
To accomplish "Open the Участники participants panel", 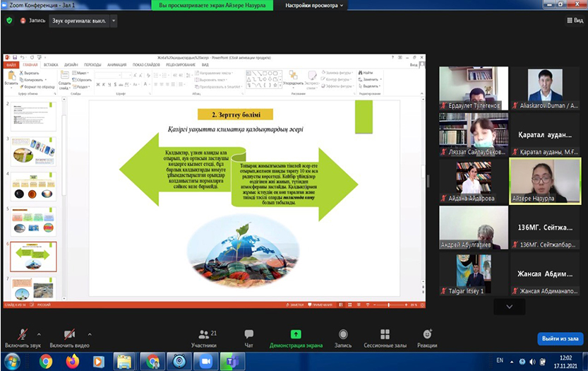I will 203,338.
